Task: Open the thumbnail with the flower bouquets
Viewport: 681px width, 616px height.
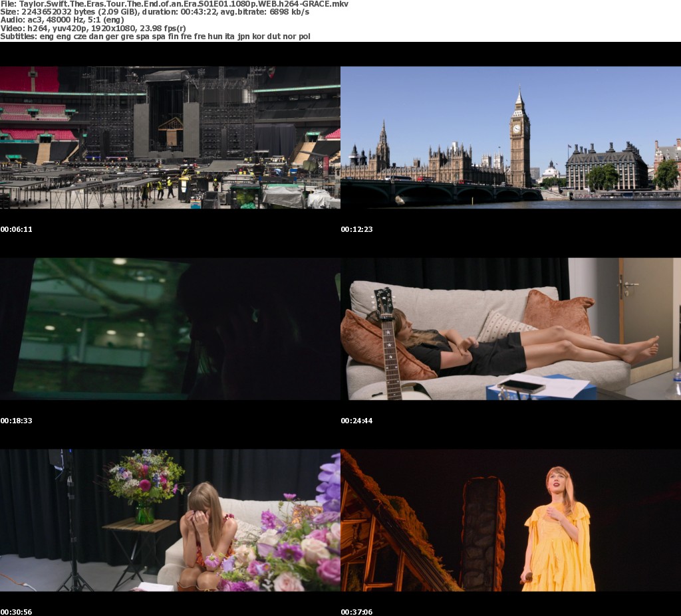Action: (x=170, y=520)
